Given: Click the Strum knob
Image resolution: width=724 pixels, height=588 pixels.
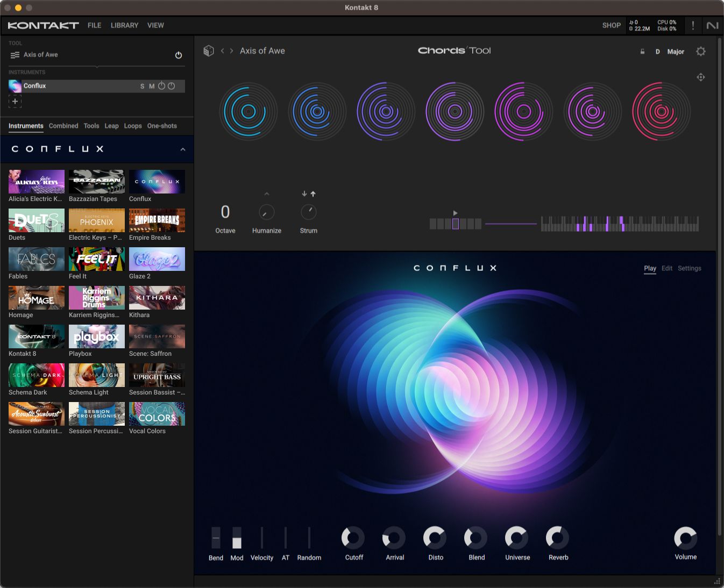Looking at the screenshot, I should point(308,212).
